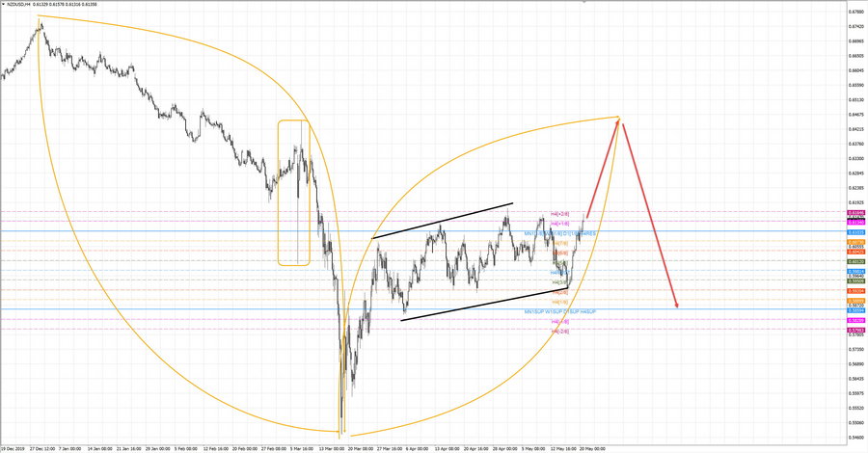868x453 pixels.
Task: Click the 0.66505 value on price axis
Action: coord(855,55)
